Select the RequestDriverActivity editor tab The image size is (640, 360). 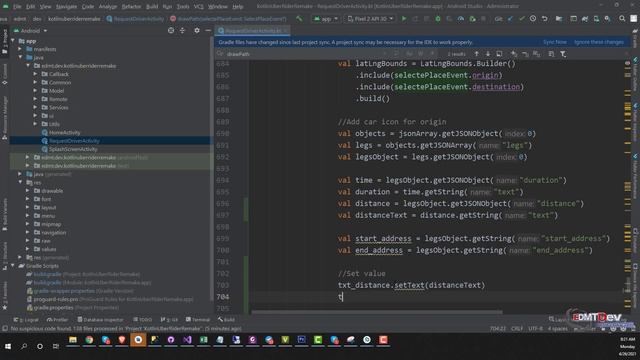253,31
